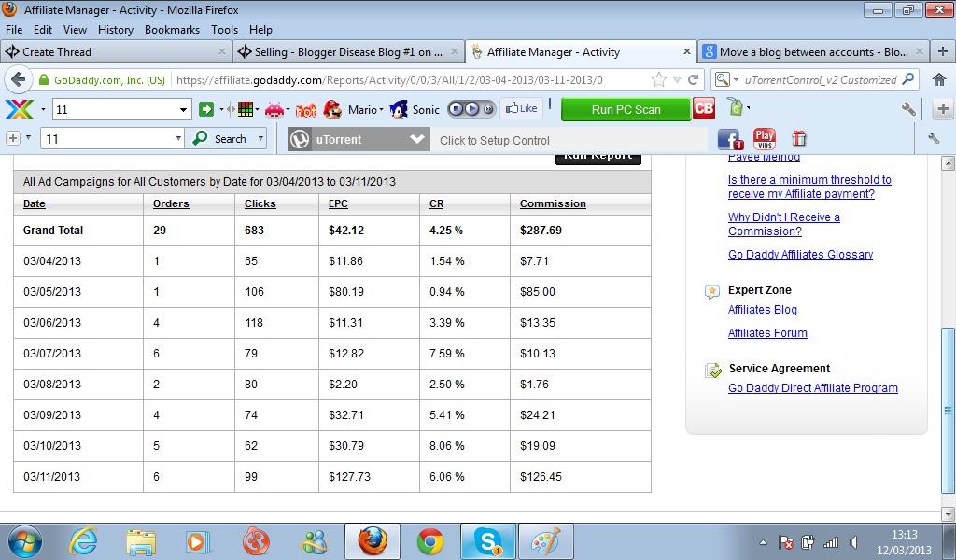956x560 pixels.
Task: Click the page vertical scrollbar thumb
Action: click(x=949, y=409)
